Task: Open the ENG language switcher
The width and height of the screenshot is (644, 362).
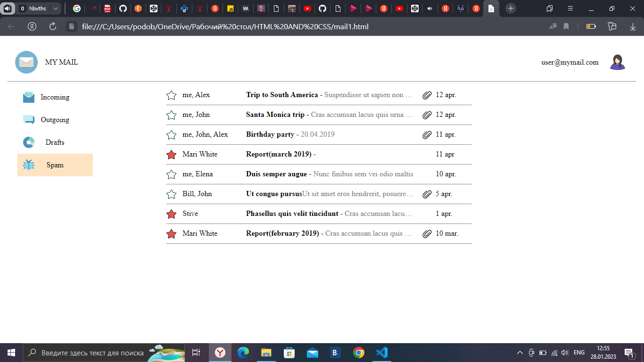Action: pos(578,353)
